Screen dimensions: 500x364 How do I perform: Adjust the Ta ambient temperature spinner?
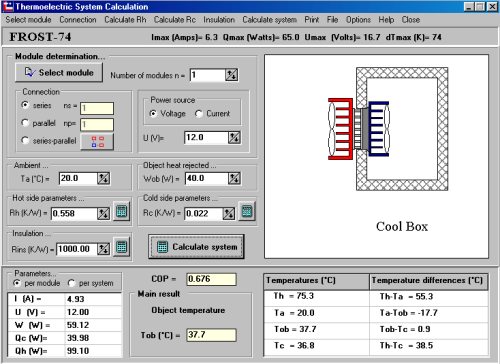pyautogui.click(x=103, y=179)
